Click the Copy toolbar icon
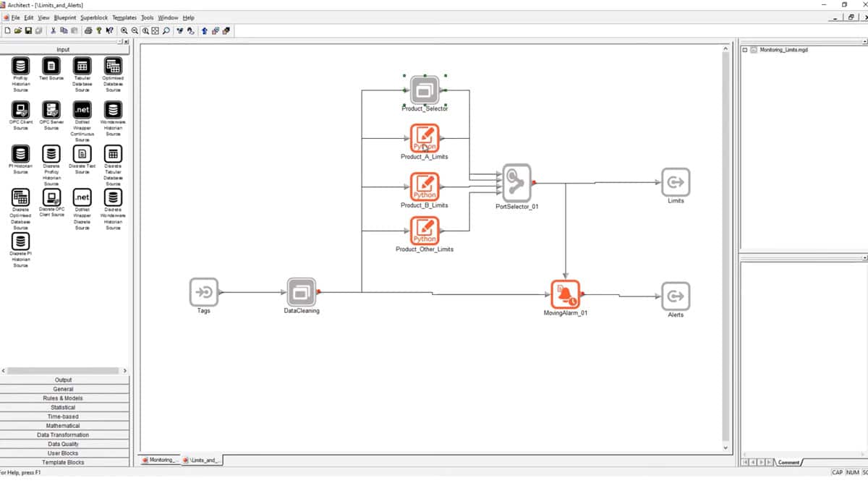The image size is (868, 488). [x=64, y=31]
